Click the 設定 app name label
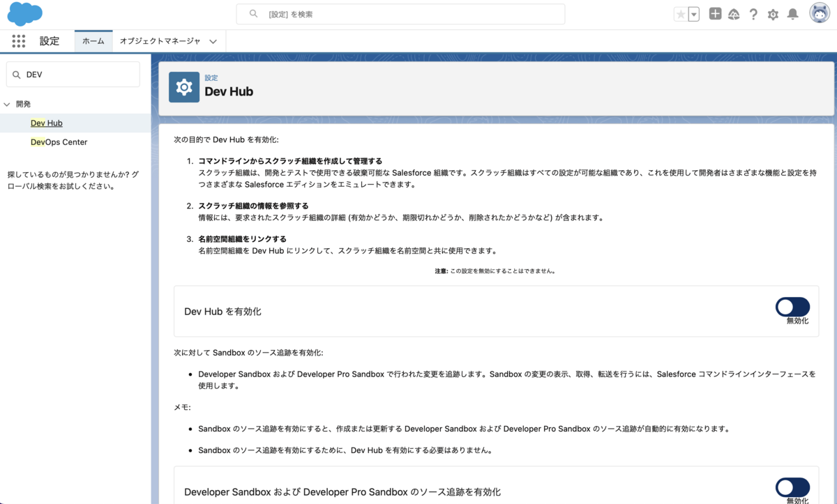Screen dimensions: 837x504 click(x=50, y=41)
